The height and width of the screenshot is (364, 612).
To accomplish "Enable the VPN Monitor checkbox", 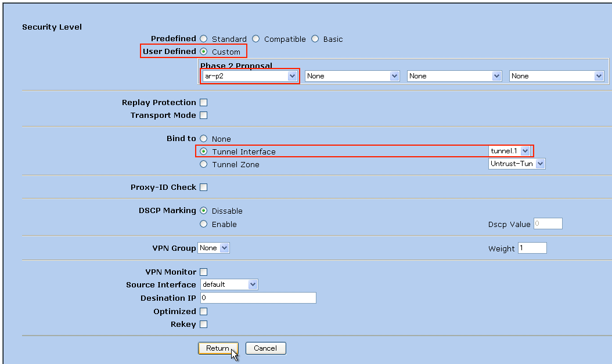I will 203,272.
